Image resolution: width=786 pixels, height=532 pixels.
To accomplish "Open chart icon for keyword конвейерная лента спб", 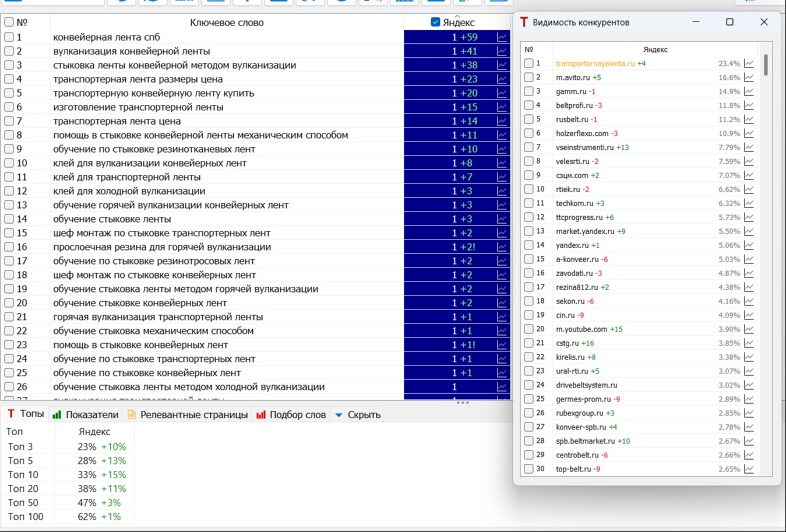I will (x=502, y=37).
